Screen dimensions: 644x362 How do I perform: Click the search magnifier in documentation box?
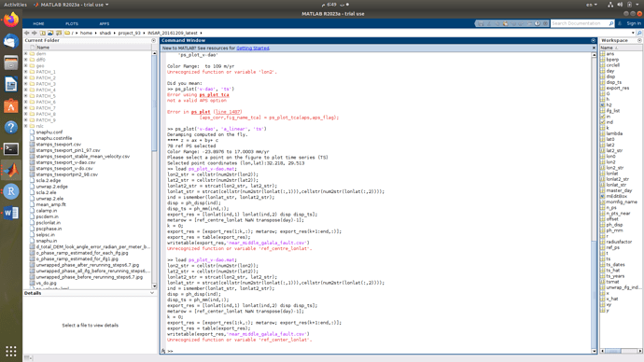[611, 23]
